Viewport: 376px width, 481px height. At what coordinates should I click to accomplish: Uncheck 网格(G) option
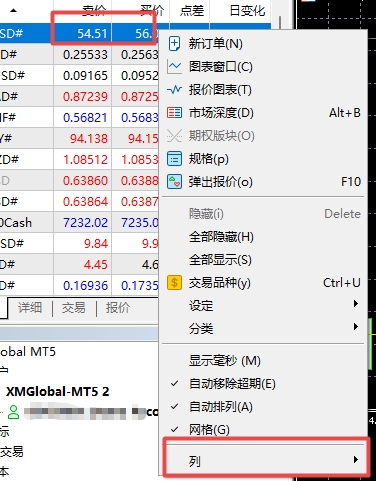263,429
